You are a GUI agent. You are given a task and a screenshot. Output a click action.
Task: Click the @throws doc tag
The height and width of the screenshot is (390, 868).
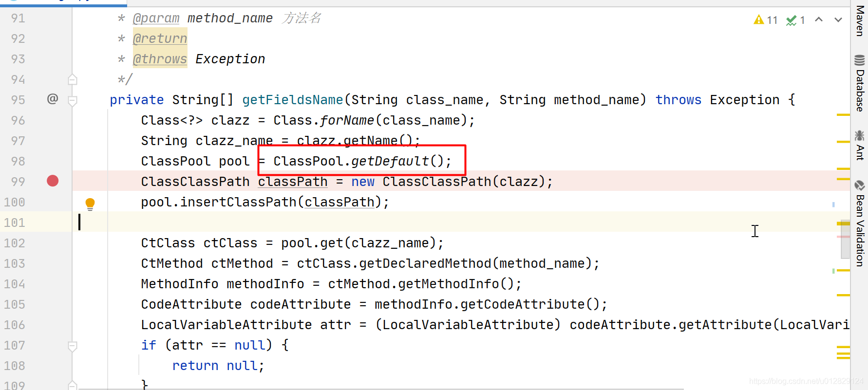160,59
